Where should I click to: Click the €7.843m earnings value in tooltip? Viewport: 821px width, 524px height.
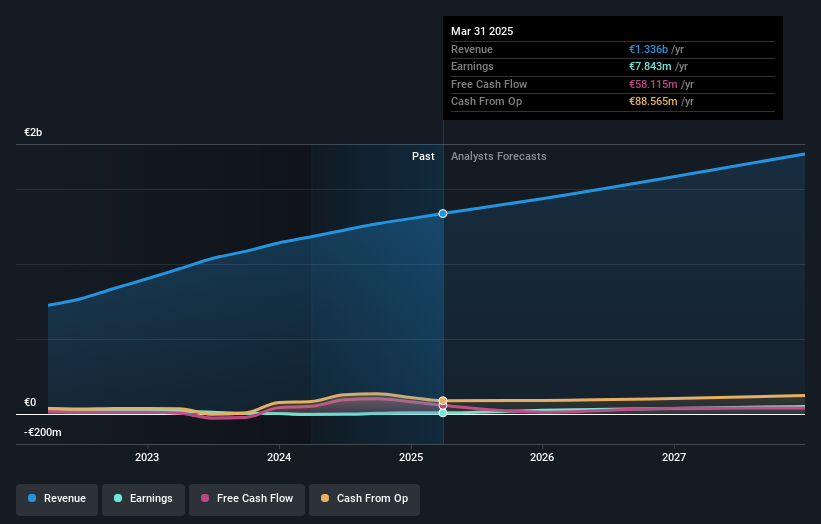[x=650, y=66]
